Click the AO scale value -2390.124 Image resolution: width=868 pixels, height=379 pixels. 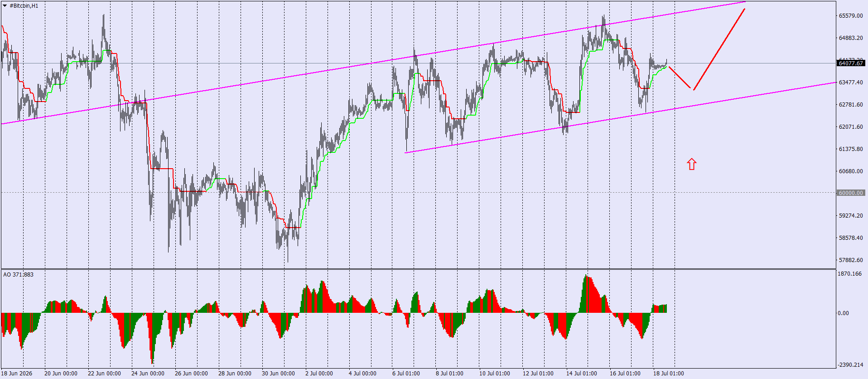click(x=850, y=365)
